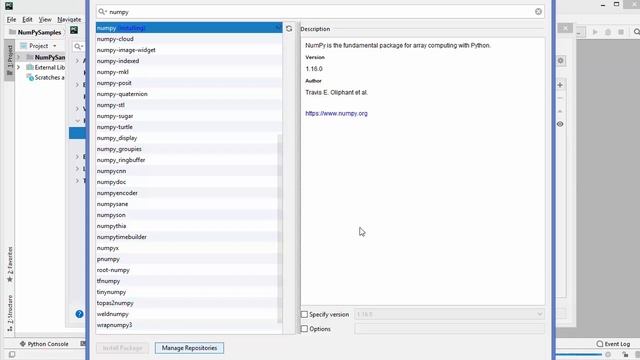This screenshot has height=360, width=640.
Task: Click the search magnifier in package search
Action: point(102,12)
